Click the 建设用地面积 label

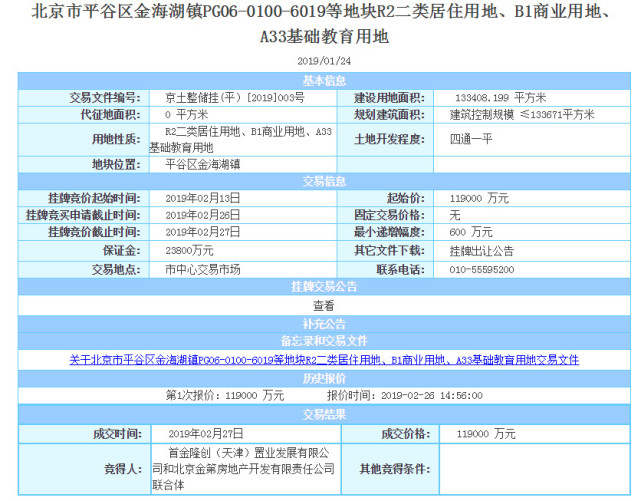389,98
